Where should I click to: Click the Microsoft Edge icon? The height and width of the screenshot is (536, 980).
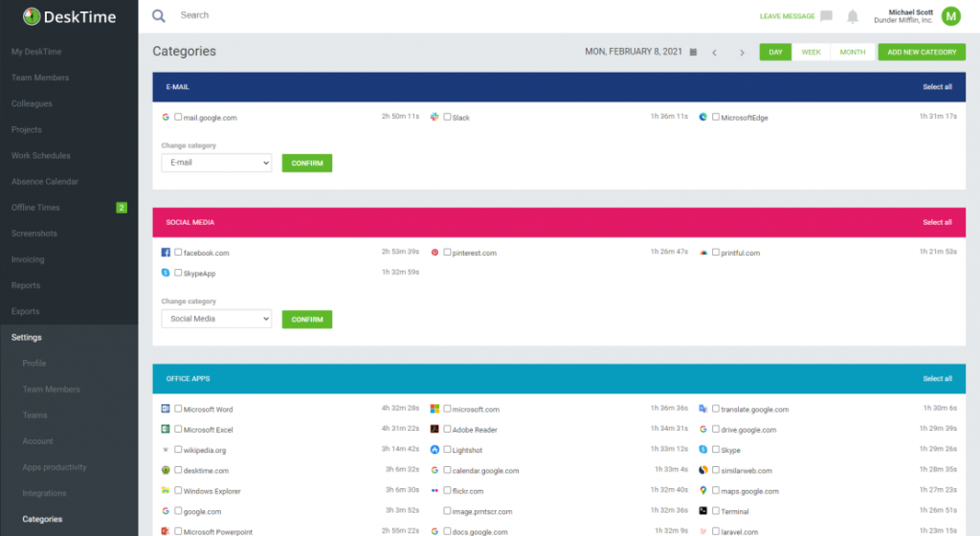point(703,117)
